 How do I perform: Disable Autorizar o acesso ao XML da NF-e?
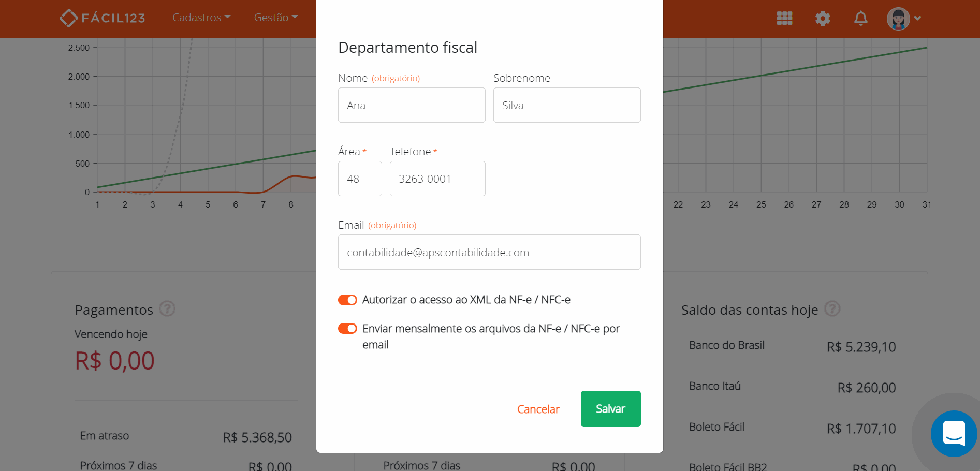pos(347,299)
